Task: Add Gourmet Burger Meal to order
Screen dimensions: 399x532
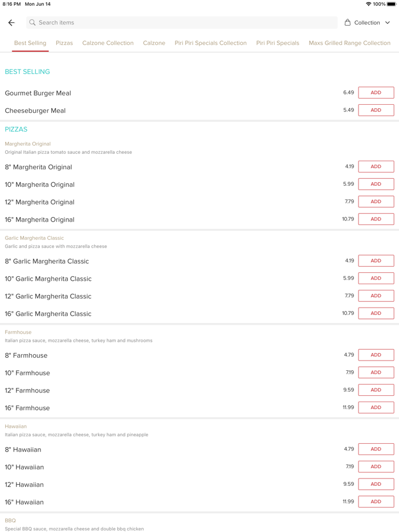Action: tap(376, 93)
